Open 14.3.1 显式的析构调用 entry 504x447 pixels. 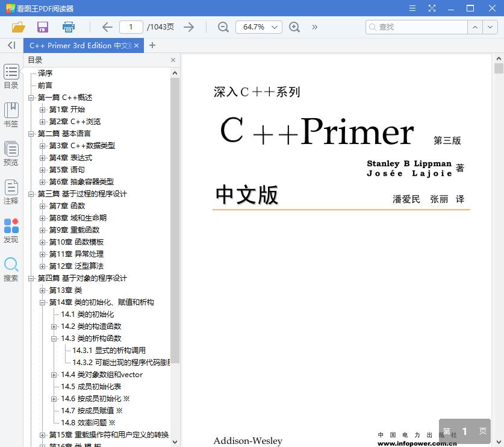tap(109, 350)
